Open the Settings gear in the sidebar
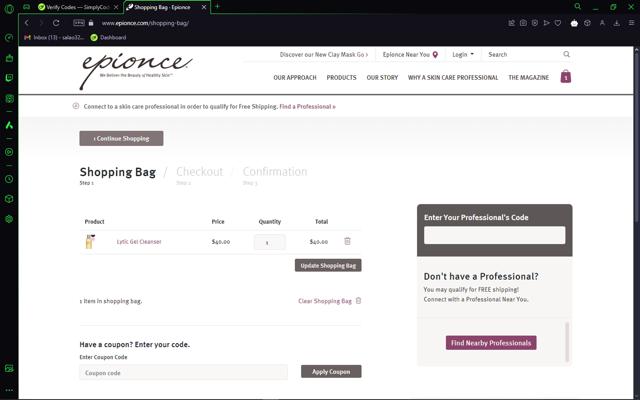The image size is (640, 400). [x=9, y=219]
